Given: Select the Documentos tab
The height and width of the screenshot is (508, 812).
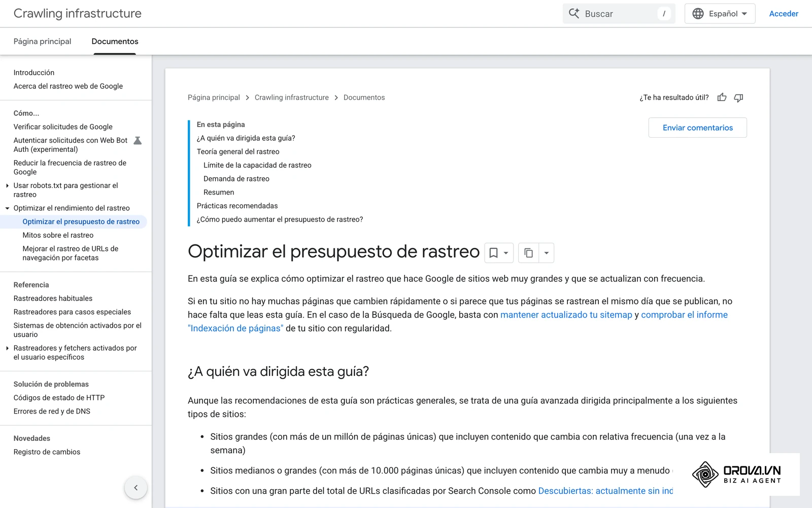Looking at the screenshot, I should click(x=115, y=42).
